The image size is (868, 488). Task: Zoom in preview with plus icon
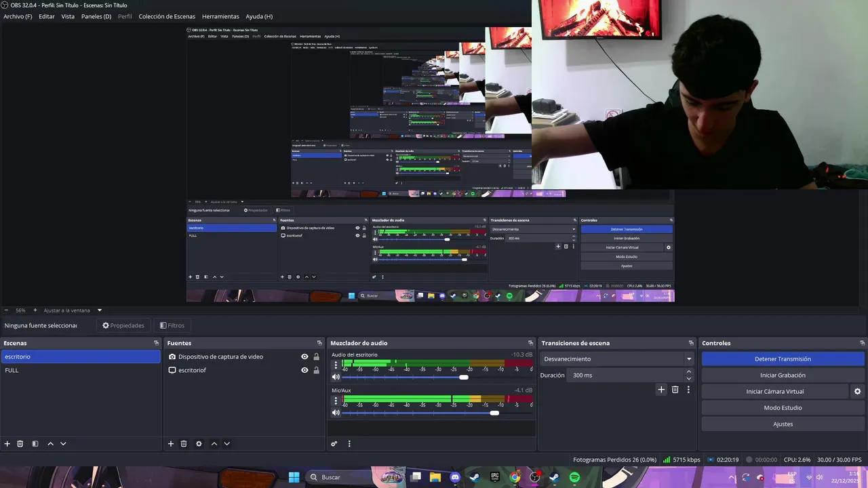[x=35, y=310]
